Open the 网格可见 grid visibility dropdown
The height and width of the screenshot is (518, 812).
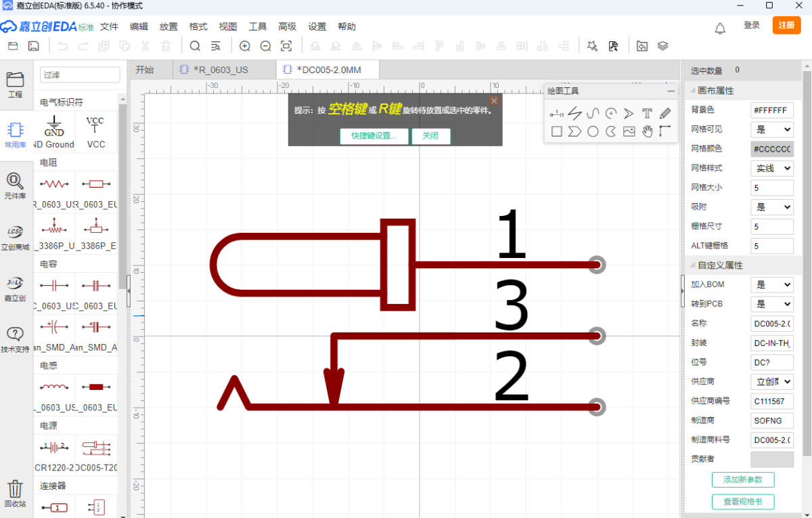(x=771, y=129)
